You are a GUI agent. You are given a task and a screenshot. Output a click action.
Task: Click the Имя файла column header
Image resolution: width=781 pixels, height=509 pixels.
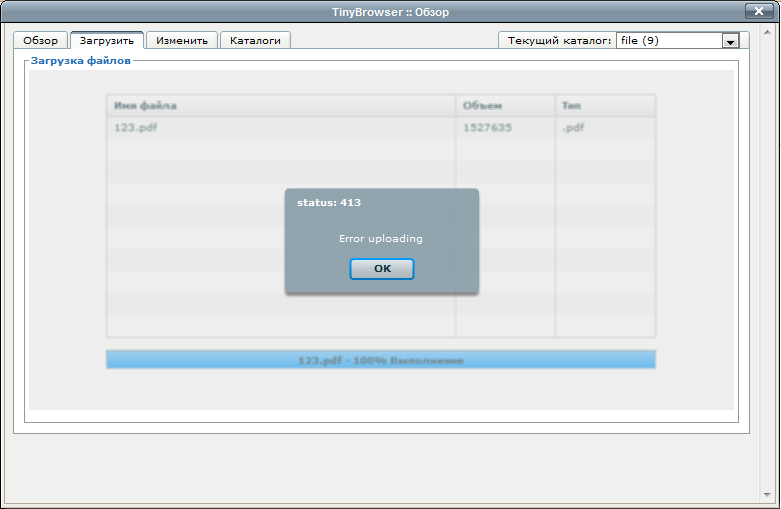coord(146,106)
